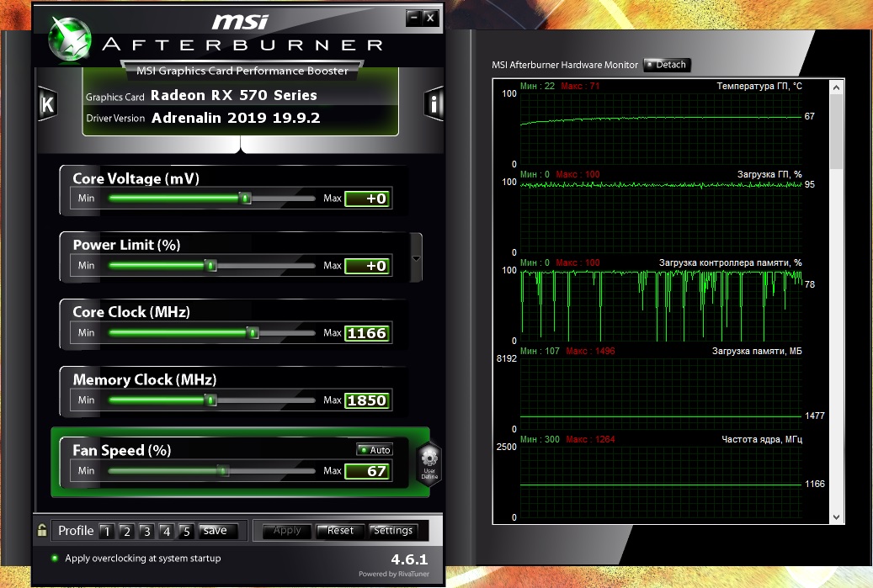Click the Core Voltage +0 value field

(368, 199)
